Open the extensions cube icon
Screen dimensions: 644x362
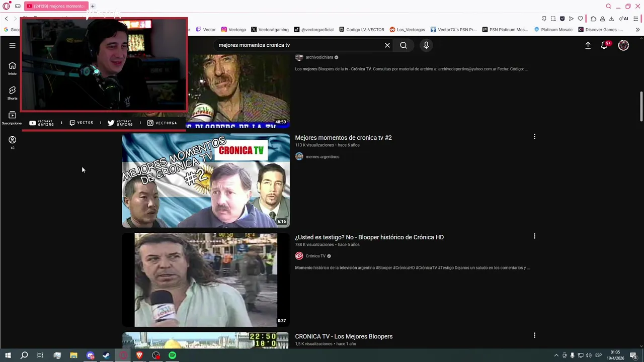click(593, 19)
